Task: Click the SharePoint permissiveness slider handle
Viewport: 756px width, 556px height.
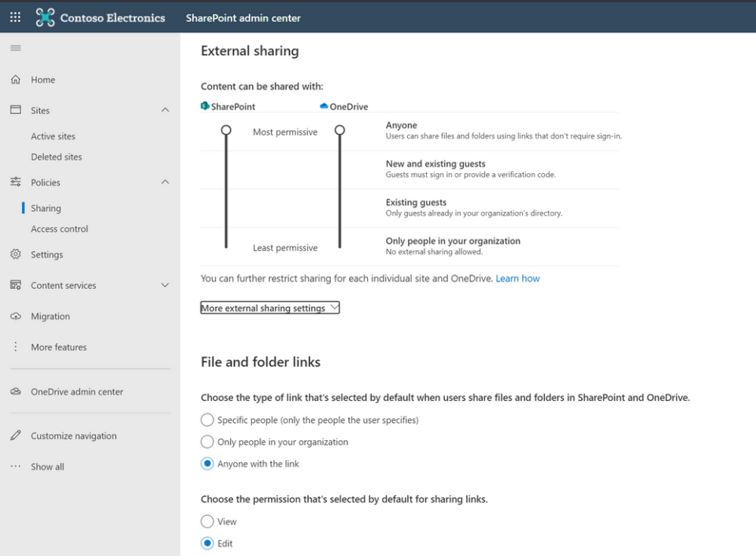Action: [226, 131]
